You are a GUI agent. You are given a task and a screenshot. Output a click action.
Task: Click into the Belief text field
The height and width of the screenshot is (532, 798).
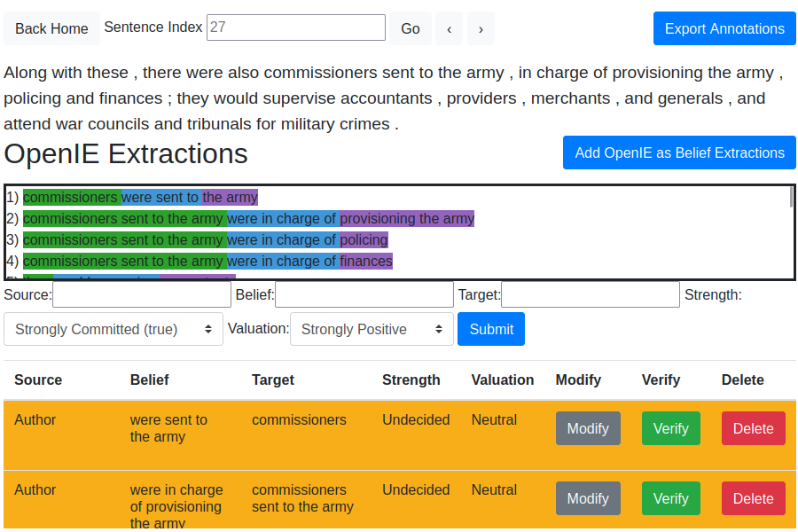pos(364,294)
